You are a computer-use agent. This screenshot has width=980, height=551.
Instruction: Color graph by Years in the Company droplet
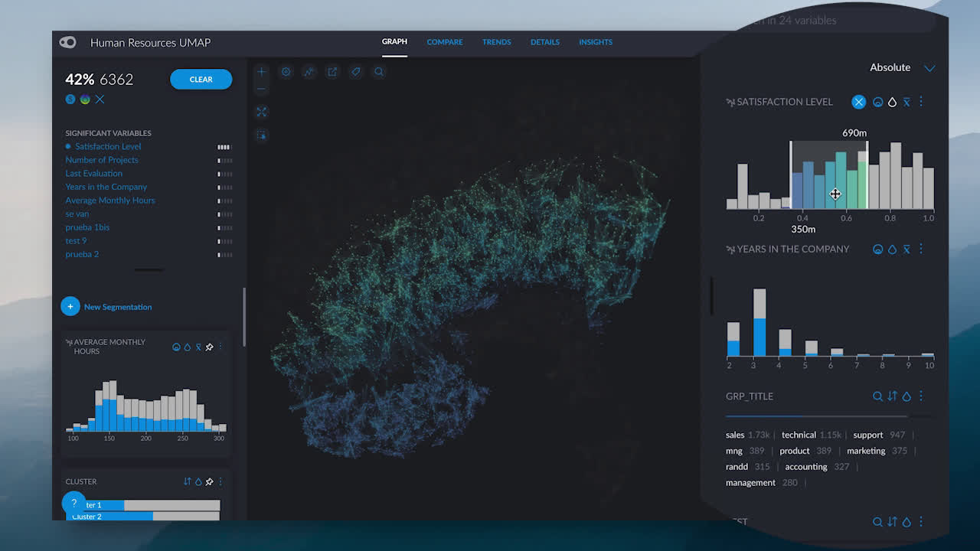pyautogui.click(x=892, y=249)
